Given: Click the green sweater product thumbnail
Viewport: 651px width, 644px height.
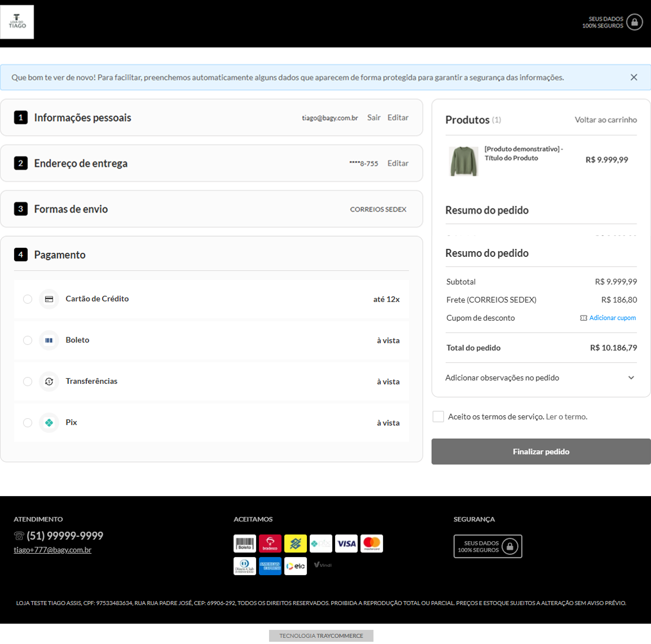Looking at the screenshot, I should click(463, 161).
